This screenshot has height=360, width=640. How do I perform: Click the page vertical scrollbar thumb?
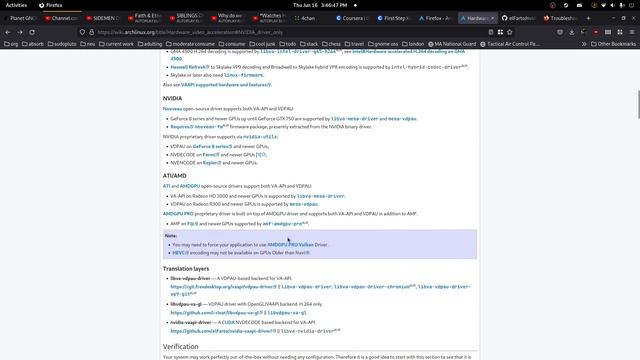click(638, 105)
